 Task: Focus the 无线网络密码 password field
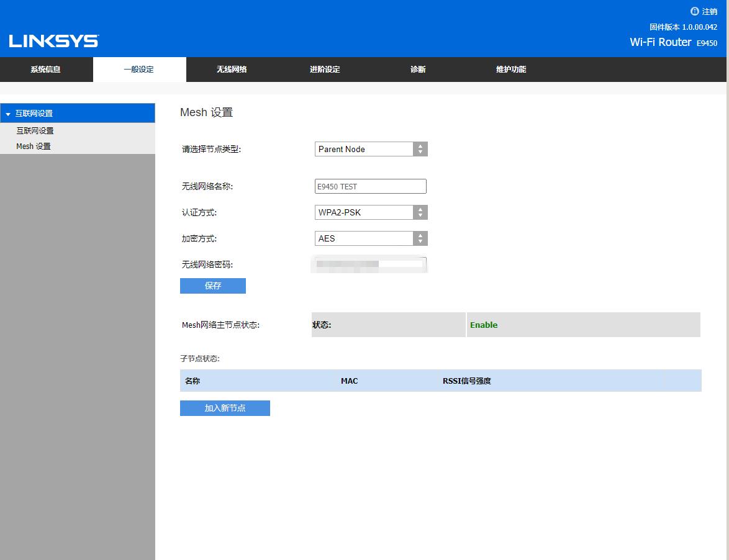point(370,264)
